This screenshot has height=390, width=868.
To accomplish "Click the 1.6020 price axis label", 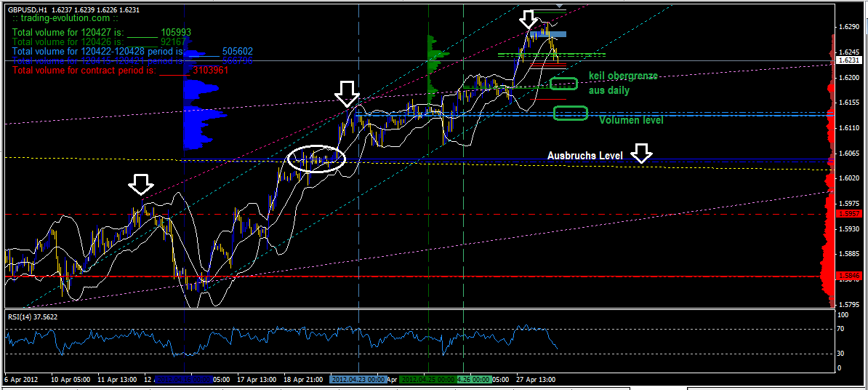I will click(849, 178).
